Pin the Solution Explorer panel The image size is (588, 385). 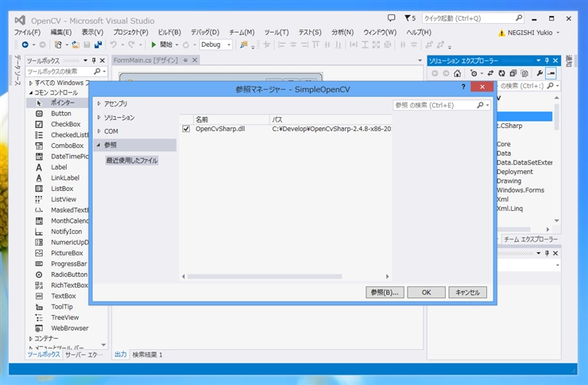547,60
